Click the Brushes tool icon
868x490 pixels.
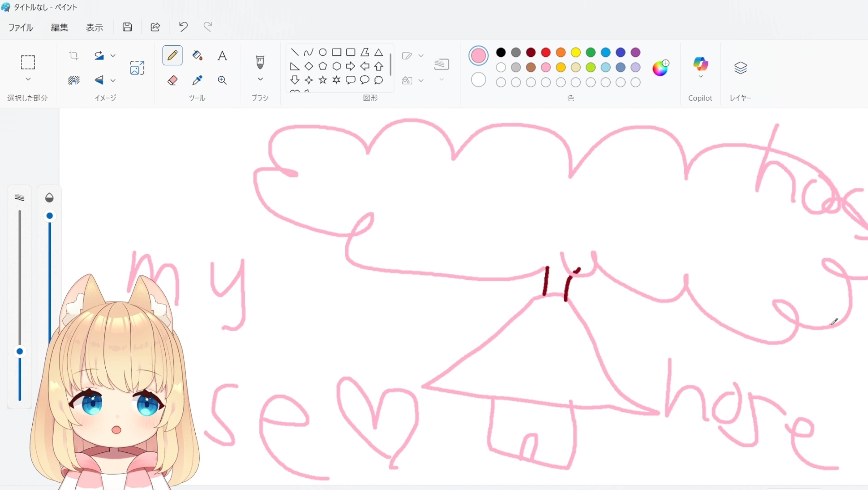tap(260, 62)
